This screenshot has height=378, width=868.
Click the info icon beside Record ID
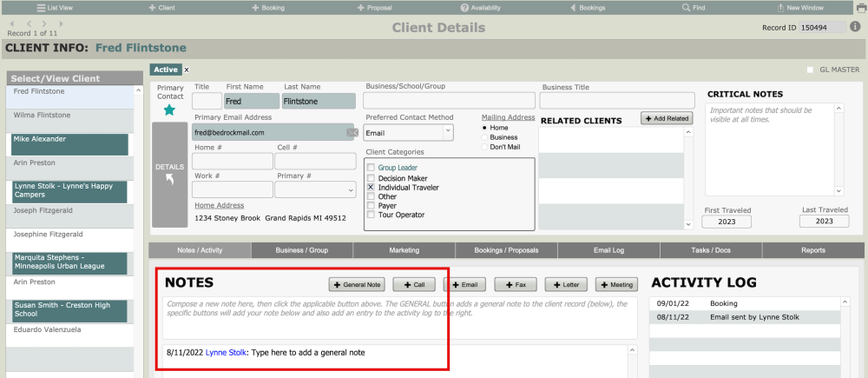click(x=855, y=27)
